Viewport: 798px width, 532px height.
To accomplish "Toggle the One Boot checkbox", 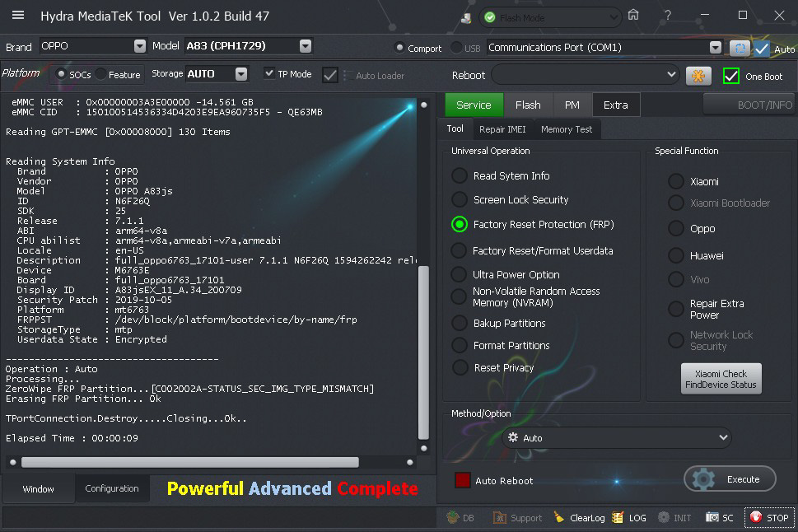I will (730, 76).
